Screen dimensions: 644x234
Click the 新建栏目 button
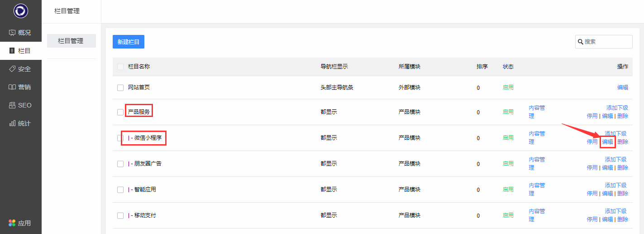129,42
